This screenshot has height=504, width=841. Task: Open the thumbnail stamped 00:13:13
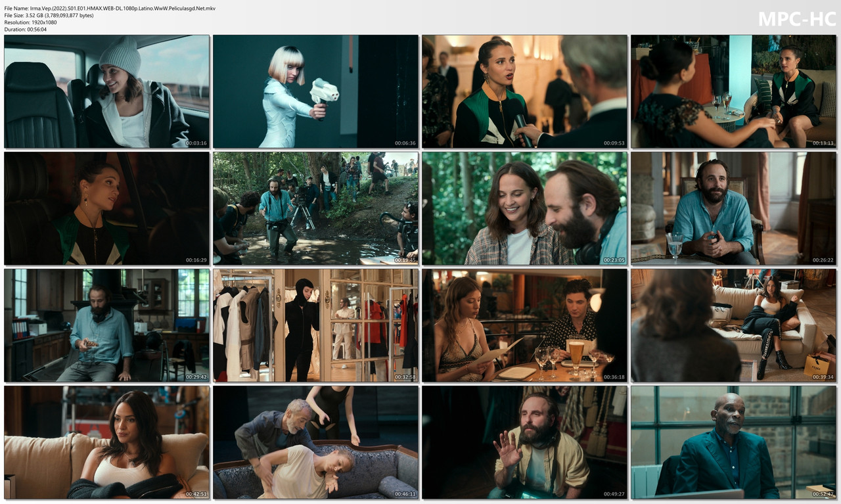(x=733, y=91)
